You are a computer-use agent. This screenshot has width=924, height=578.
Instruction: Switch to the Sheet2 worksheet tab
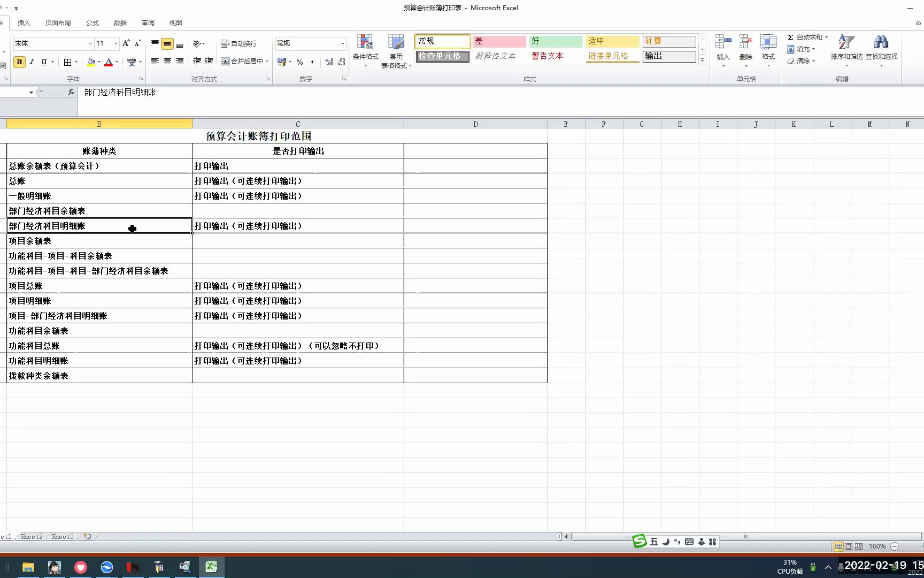click(x=30, y=536)
